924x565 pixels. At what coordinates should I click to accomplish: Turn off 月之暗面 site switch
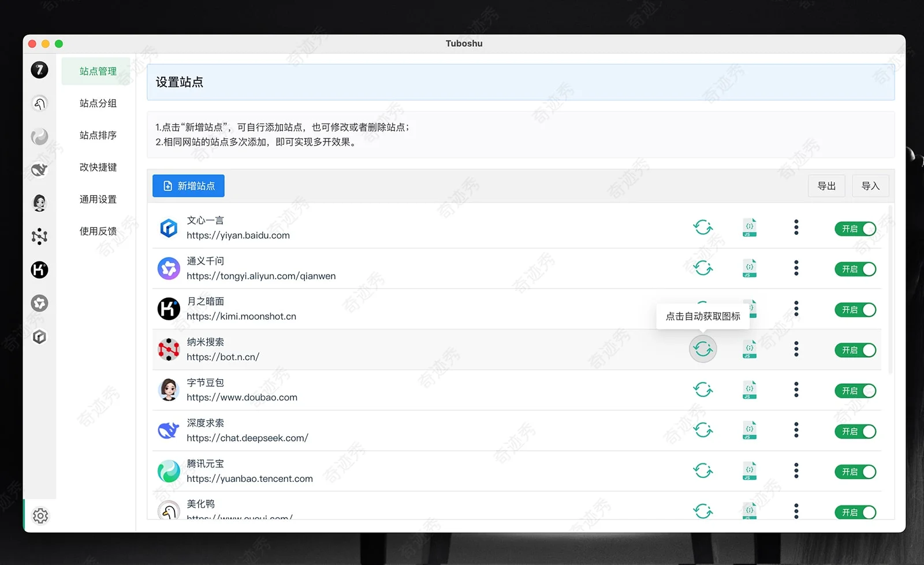(x=855, y=310)
